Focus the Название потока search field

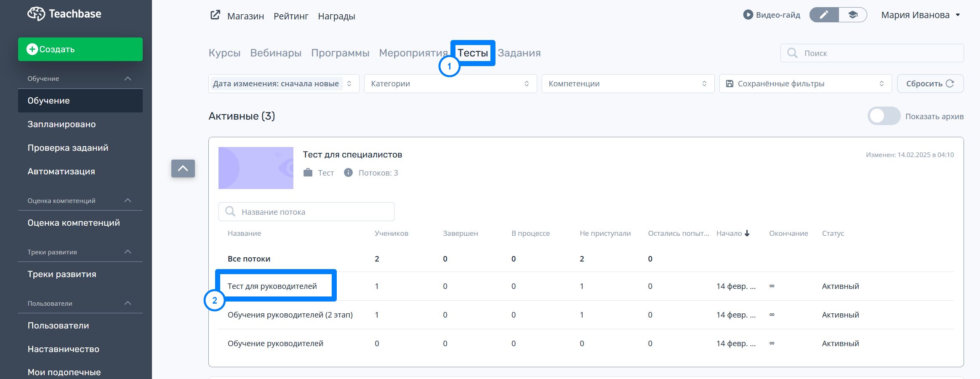tap(306, 211)
